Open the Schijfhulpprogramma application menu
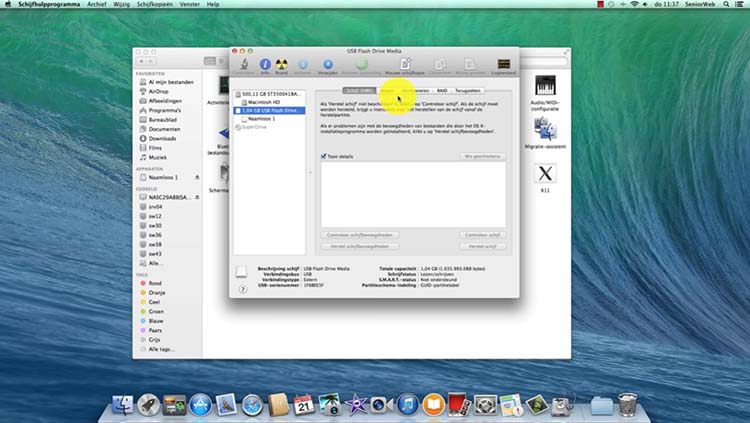Image resolution: width=750 pixels, height=423 pixels. (49, 4)
